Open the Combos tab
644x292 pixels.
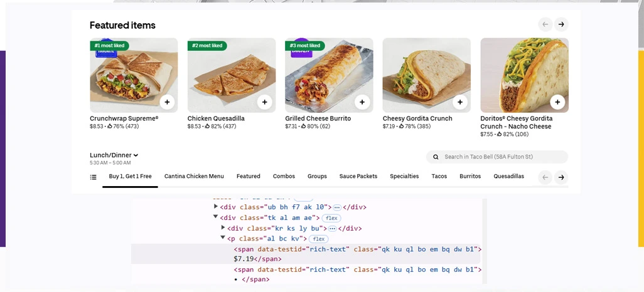tap(284, 176)
